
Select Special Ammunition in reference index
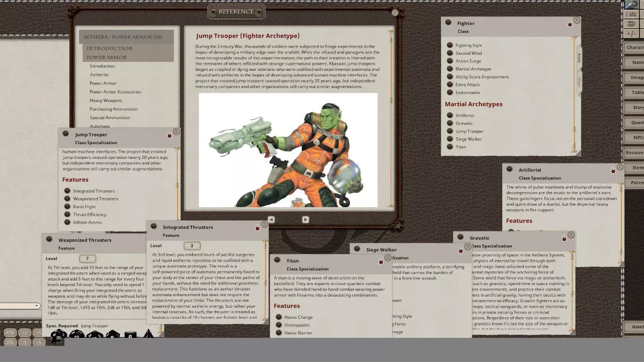pos(110,117)
